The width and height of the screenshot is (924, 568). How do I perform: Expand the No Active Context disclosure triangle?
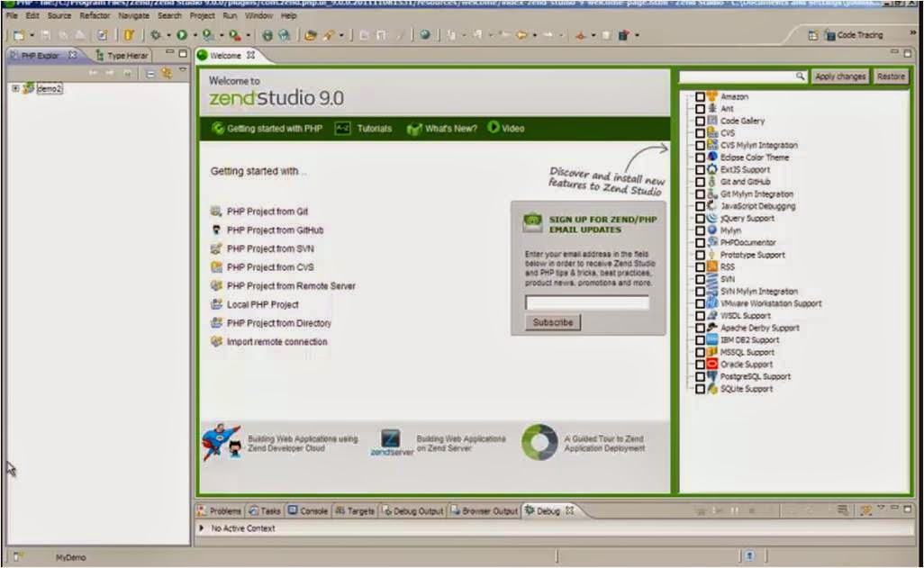(202, 527)
